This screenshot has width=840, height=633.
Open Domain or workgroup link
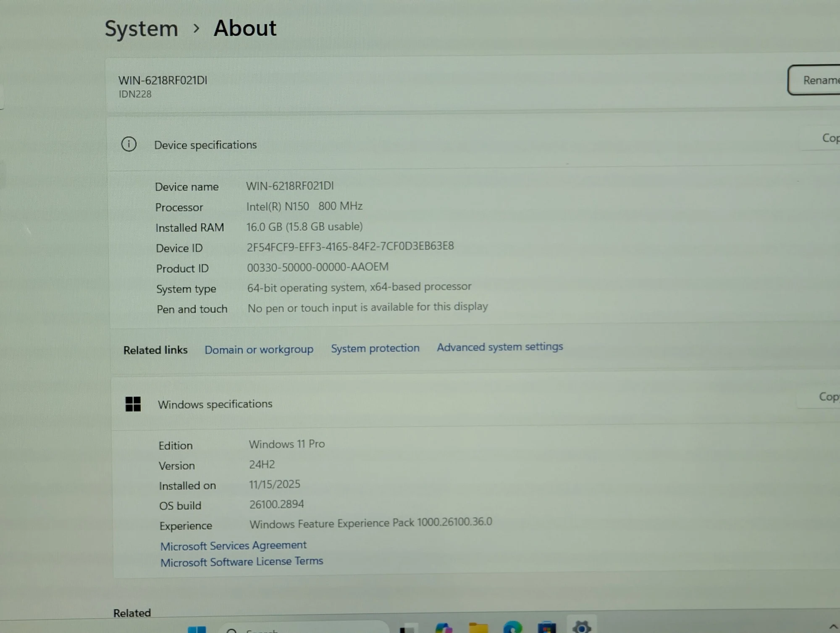point(259,350)
